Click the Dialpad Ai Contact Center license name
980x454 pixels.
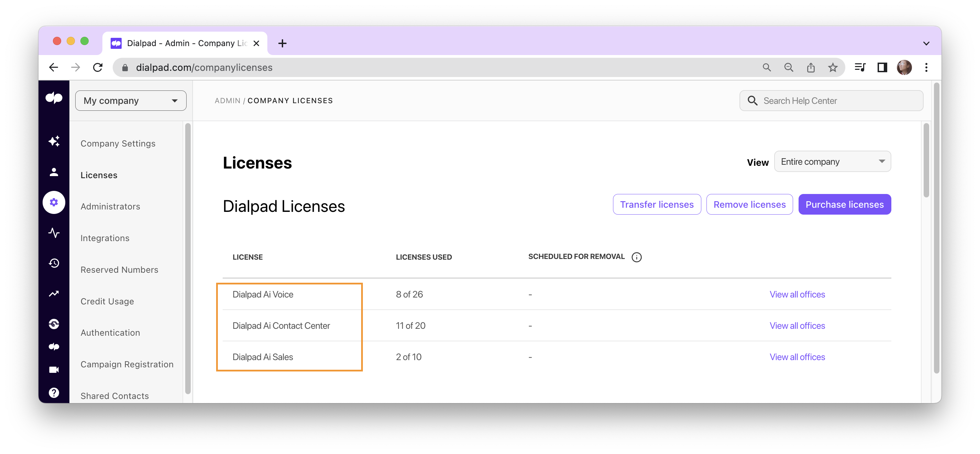pos(281,326)
